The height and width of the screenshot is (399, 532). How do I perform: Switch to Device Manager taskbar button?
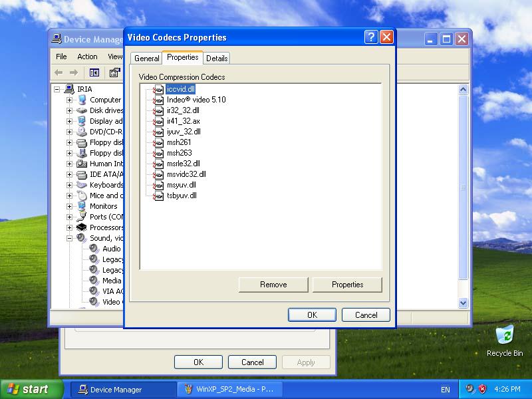(123, 389)
